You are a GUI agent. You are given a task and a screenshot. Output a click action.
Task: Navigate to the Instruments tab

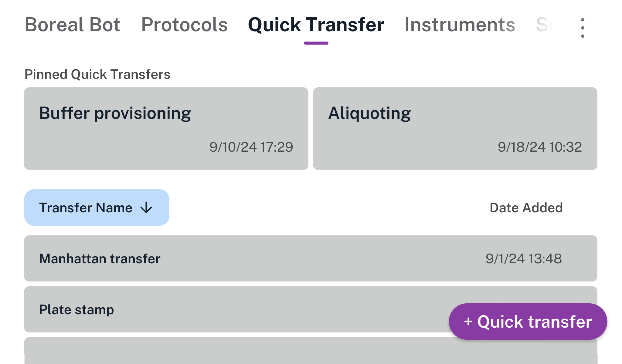460,25
